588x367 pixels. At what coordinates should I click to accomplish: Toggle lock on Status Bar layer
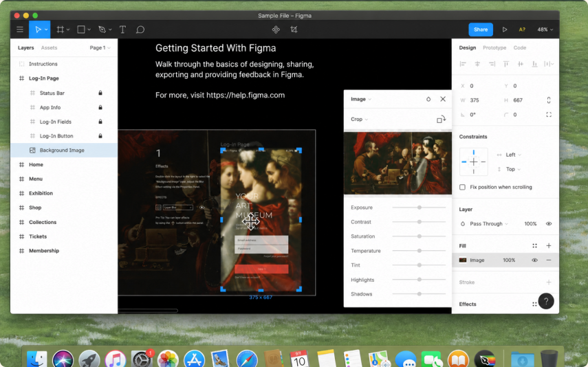click(100, 93)
